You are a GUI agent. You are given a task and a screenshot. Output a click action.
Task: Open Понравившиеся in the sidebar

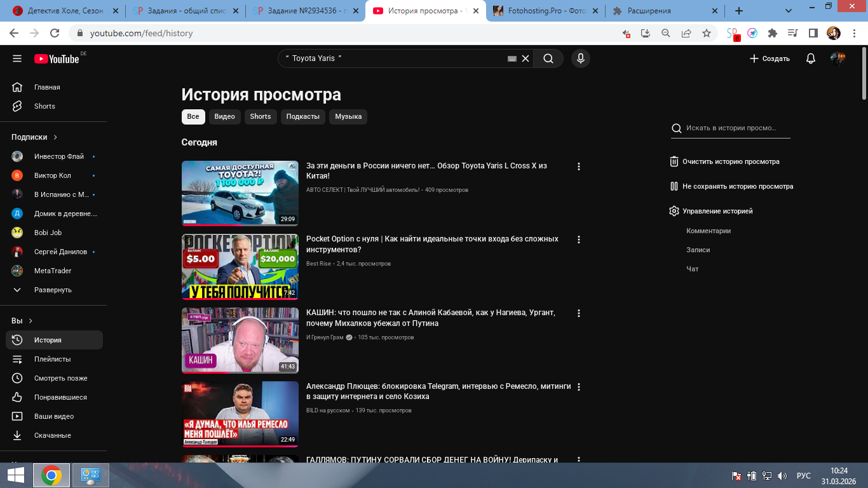54,397
